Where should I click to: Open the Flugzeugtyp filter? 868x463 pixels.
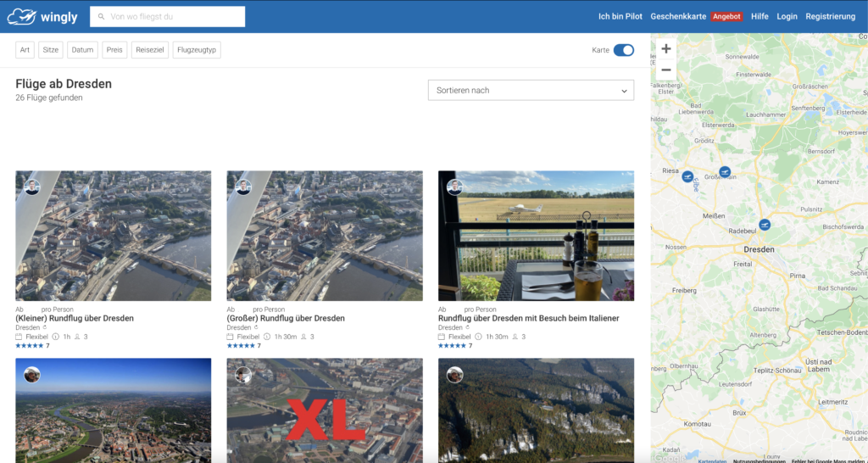click(x=197, y=50)
